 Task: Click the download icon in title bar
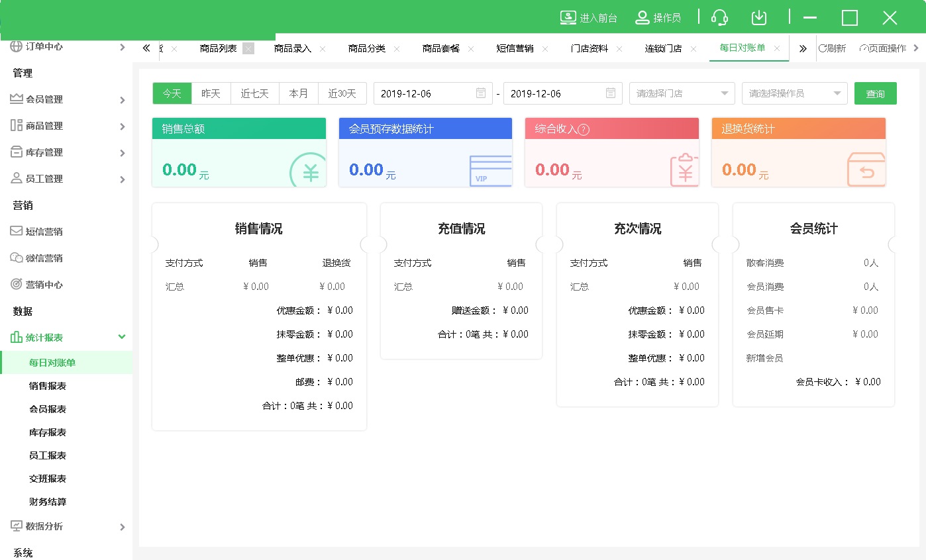point(759,18)
